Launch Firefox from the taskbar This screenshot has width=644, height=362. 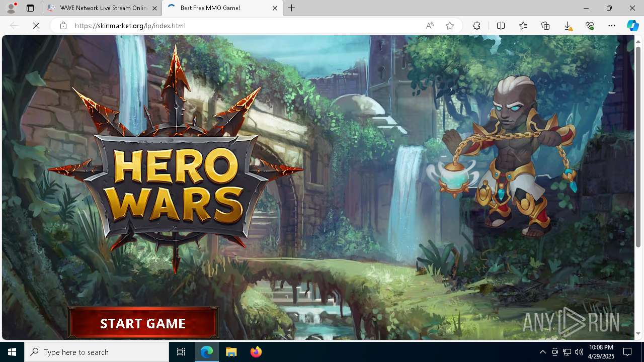click(x=256, y=352)
